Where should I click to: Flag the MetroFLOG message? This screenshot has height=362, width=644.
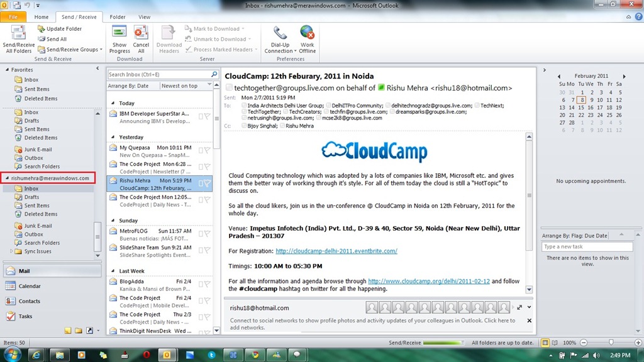point(207,234)
